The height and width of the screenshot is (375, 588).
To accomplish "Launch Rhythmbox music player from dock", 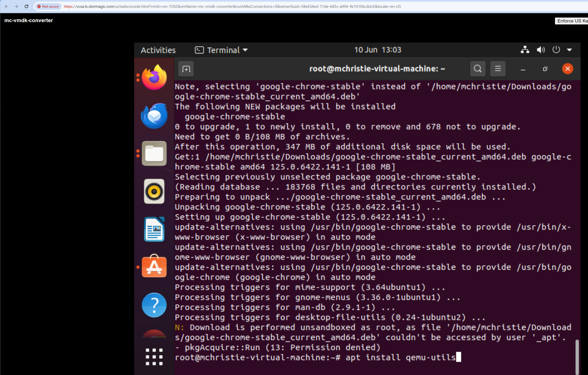I will [x=154, y=191].
